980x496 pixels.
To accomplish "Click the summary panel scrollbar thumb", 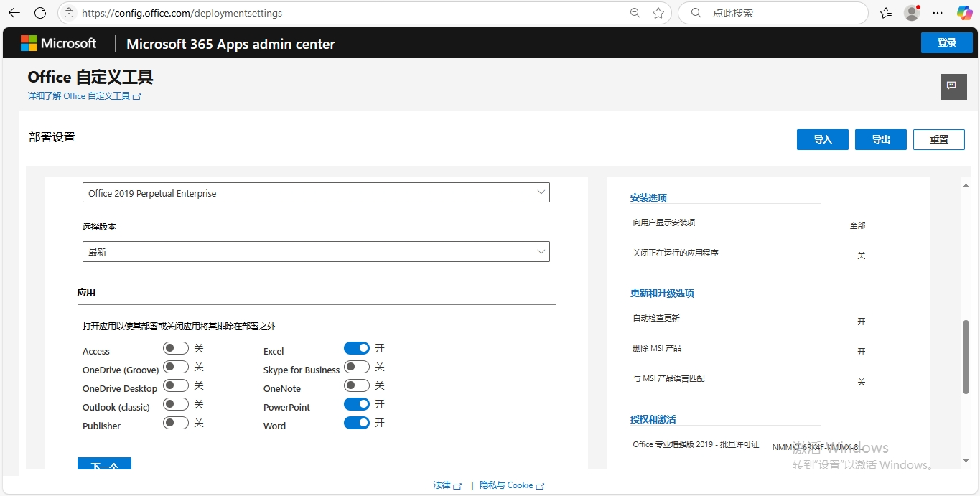I will [x=966, y=357].
